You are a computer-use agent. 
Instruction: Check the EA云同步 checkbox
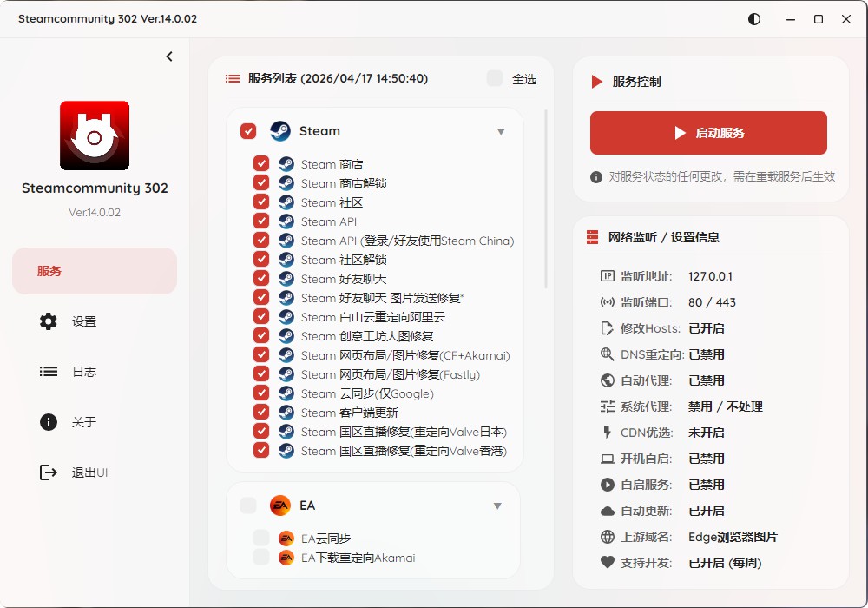[261, 539]
